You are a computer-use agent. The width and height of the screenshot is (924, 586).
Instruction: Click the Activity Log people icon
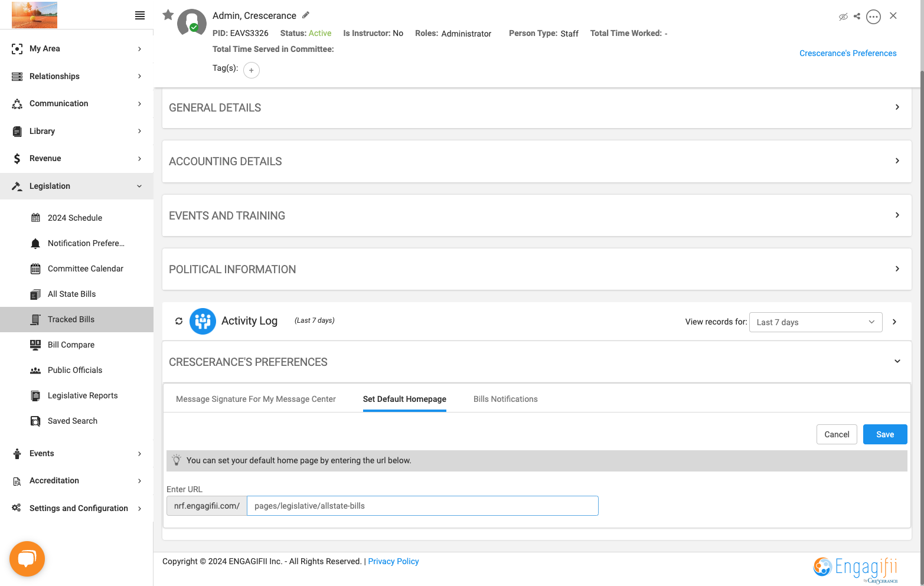pyautogui.click(x=203, y=321)
